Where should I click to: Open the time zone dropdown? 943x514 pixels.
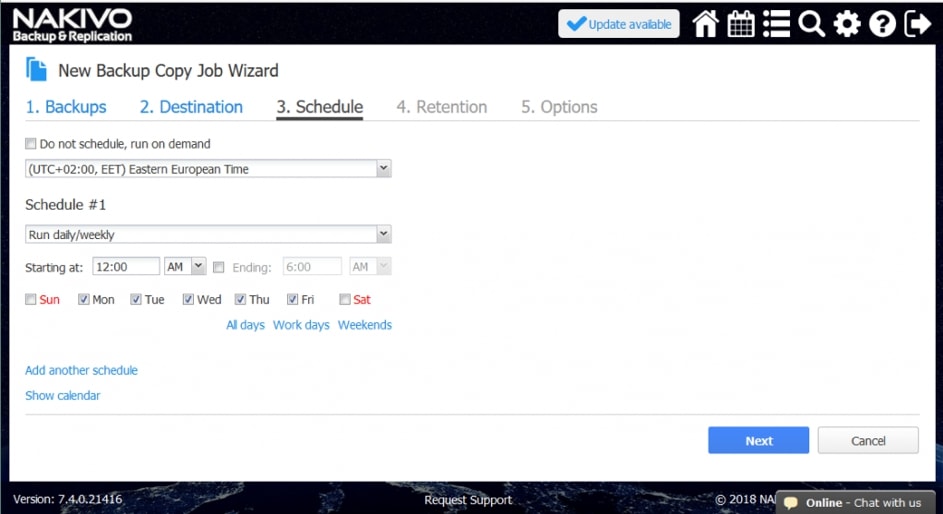point(208,169)
